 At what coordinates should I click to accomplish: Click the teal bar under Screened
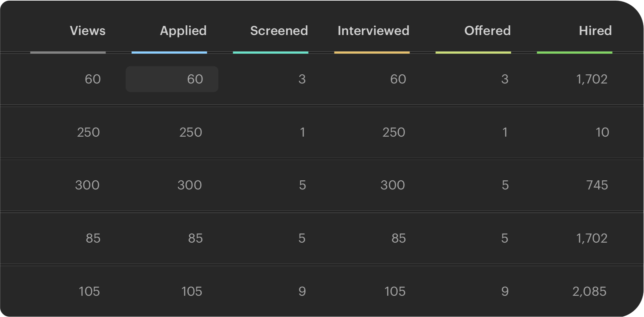271,53
